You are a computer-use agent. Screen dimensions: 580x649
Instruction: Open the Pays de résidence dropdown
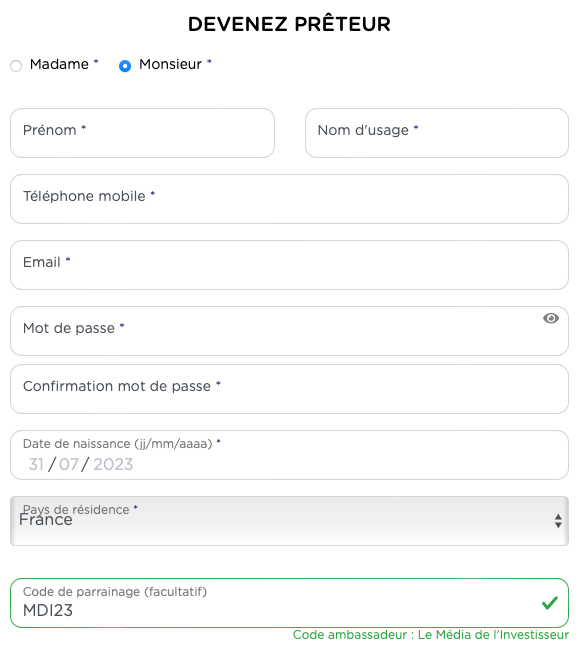point(289,521)
